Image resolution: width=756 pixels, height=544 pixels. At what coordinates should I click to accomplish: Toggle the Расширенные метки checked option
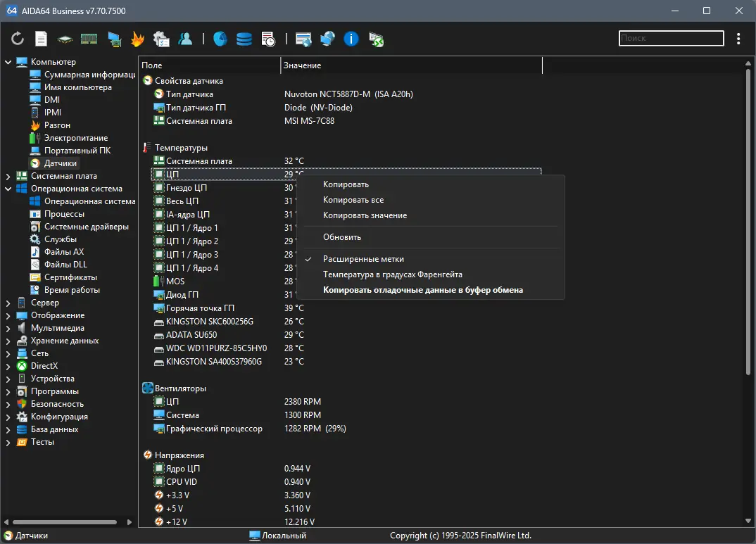pyautogui.click(x=363, y=259)
